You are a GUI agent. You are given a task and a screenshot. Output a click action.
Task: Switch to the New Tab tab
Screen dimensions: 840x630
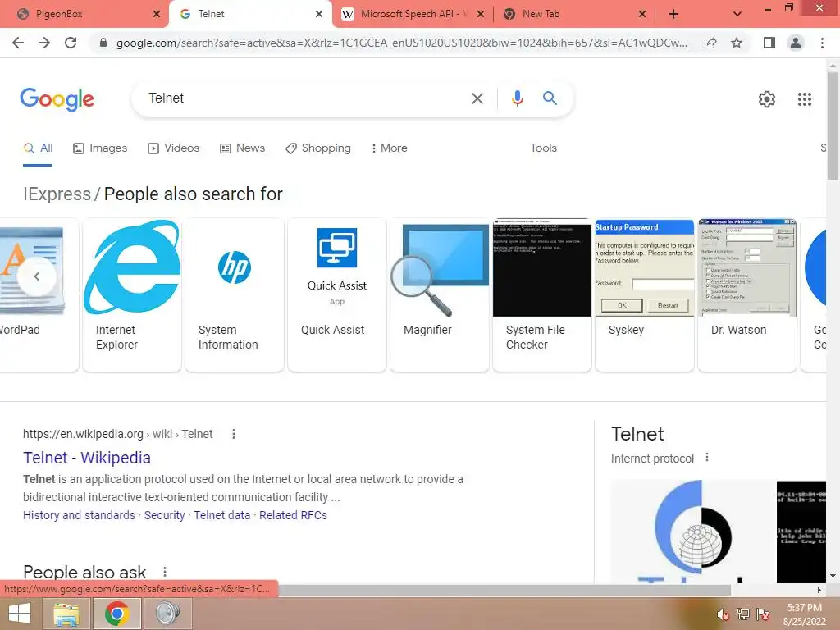coord(573,14)
